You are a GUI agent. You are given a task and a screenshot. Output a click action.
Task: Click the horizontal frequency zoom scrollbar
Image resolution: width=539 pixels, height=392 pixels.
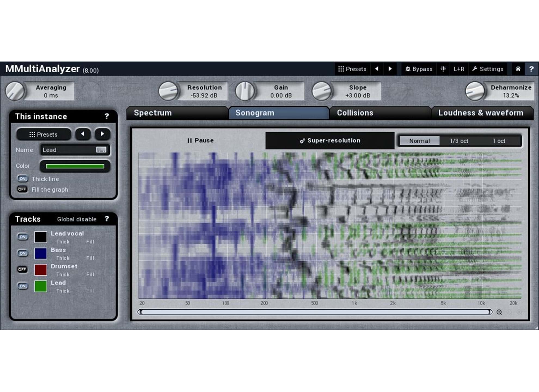pos(315,312)
